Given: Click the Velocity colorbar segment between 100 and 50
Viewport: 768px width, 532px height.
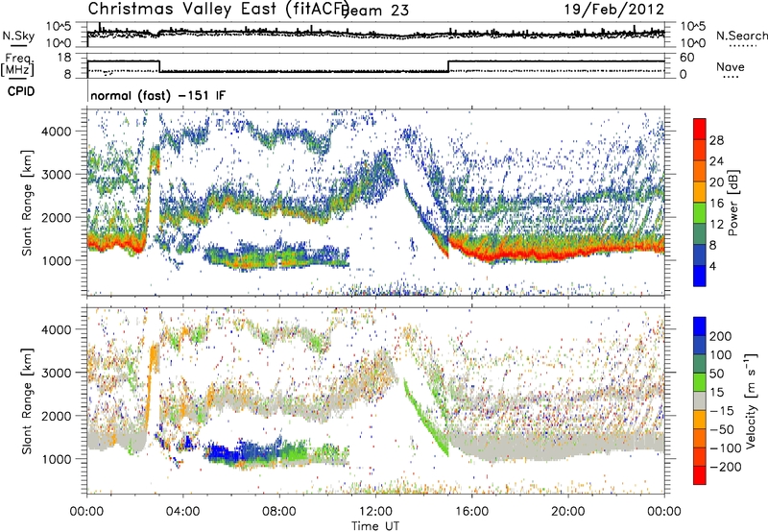Looking at the screenshot, I should coord(700,364).
